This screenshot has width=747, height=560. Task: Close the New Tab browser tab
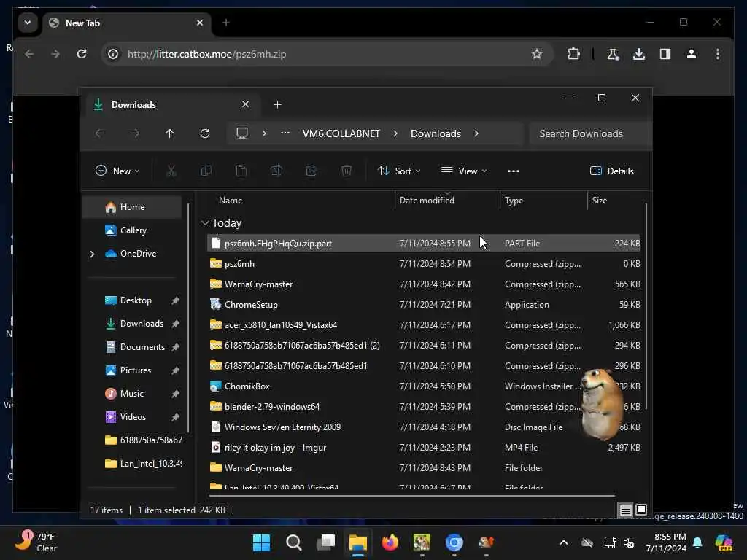click(x=200, y=23)
